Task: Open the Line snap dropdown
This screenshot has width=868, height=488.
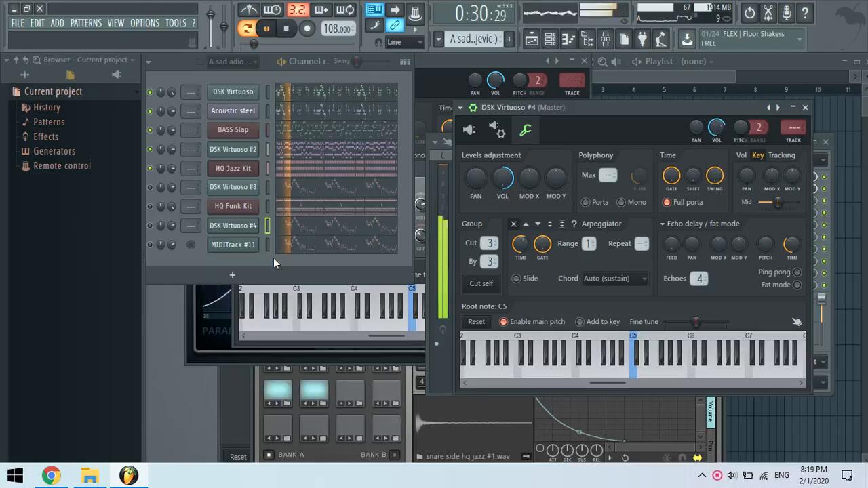Action: [404, 42]
